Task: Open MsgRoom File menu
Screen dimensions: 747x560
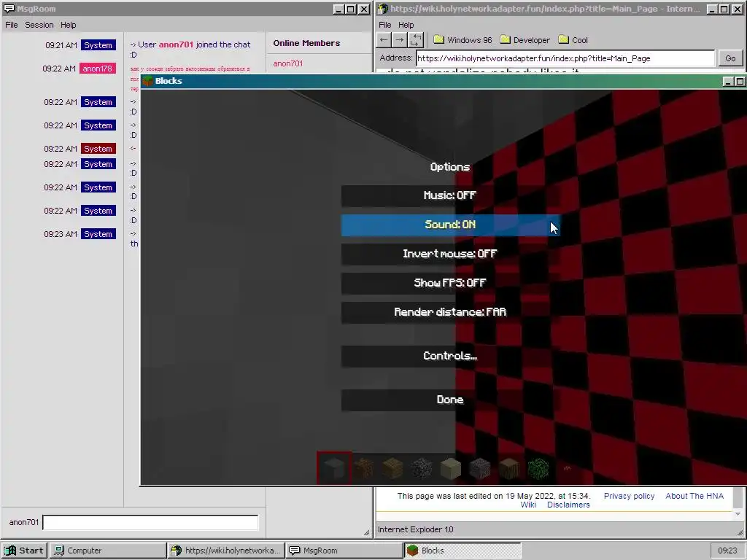Action: [12, 25]
